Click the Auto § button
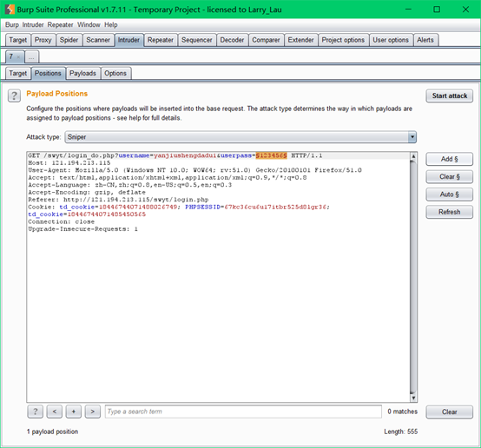The image size is (481, 448). (450, 194)
